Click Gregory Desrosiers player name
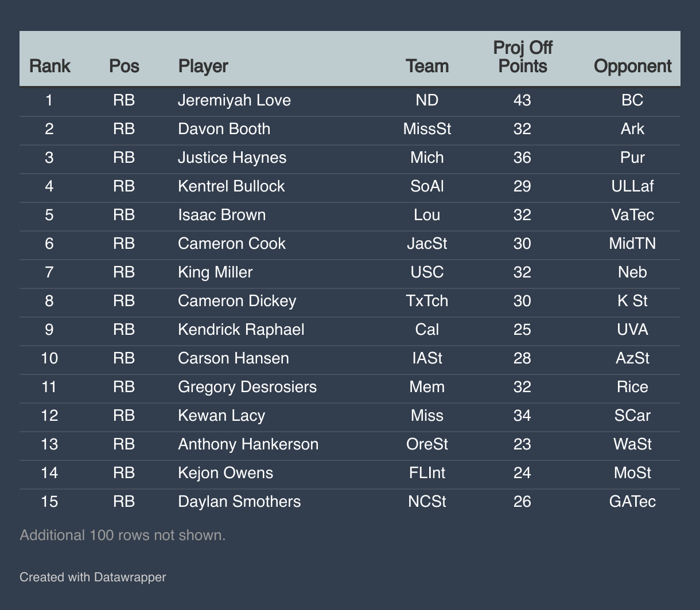 pos(247,387)
